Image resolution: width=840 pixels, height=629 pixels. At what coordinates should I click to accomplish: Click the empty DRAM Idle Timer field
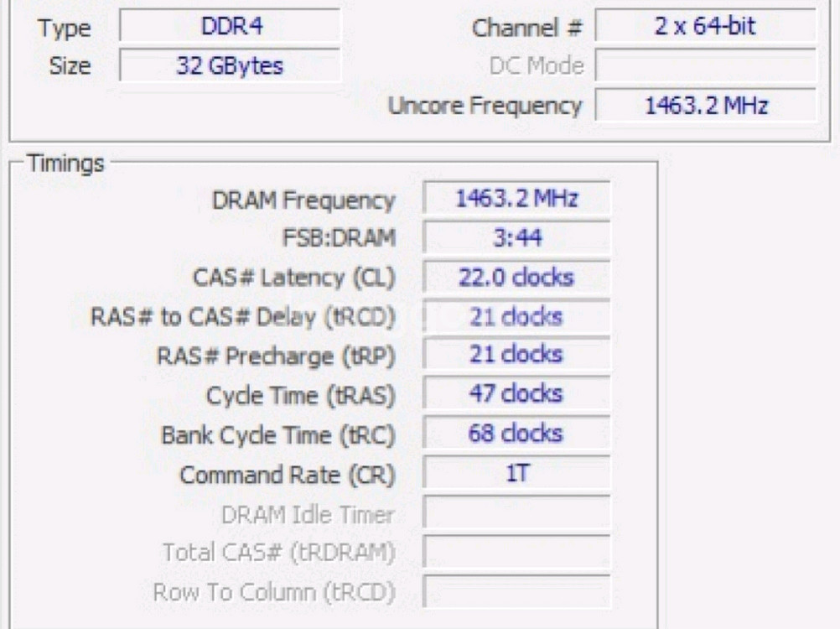[516, 513]
